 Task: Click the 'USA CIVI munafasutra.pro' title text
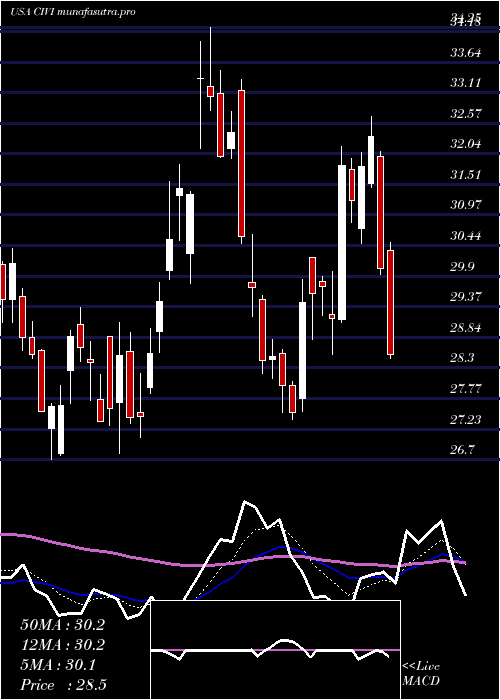coord(73,12)
